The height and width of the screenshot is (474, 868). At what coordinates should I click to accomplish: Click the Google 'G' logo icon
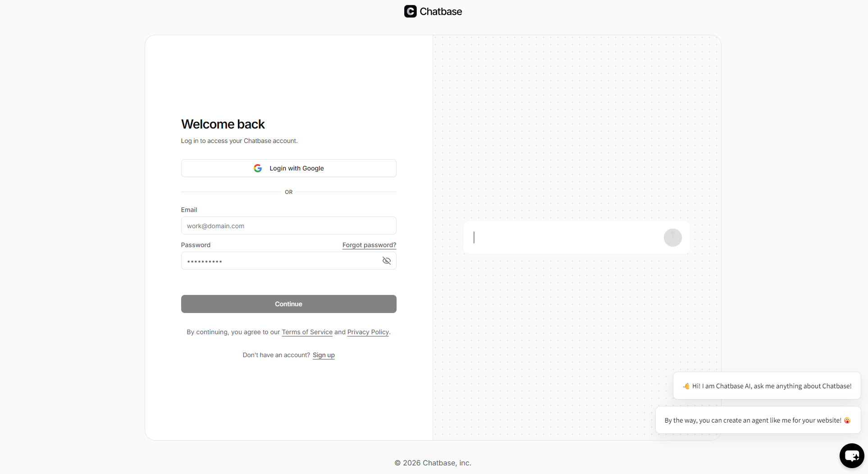pyautogui.click(x=258, y=168)
